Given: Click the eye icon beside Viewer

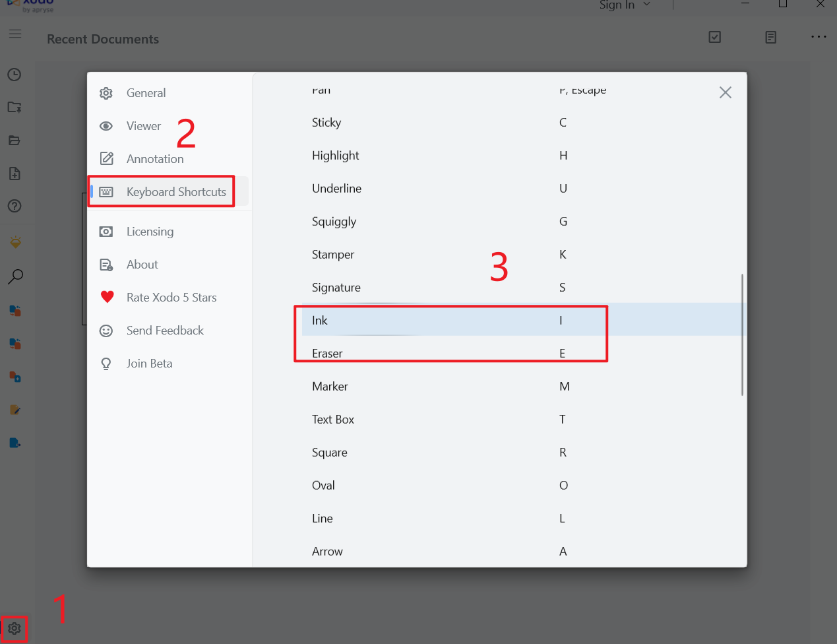Looking at the screenshot, I should click(106, 126).
